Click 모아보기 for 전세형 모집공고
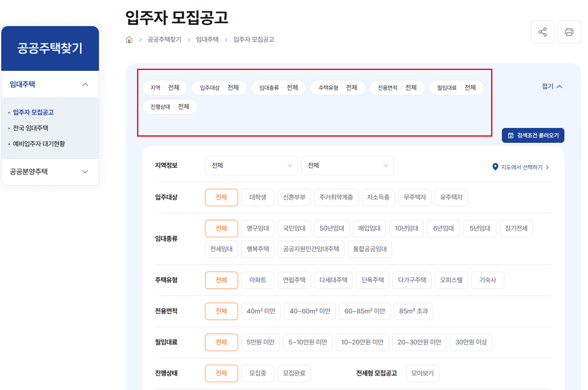The image size is (588, 390). click(x=422, y=373)
